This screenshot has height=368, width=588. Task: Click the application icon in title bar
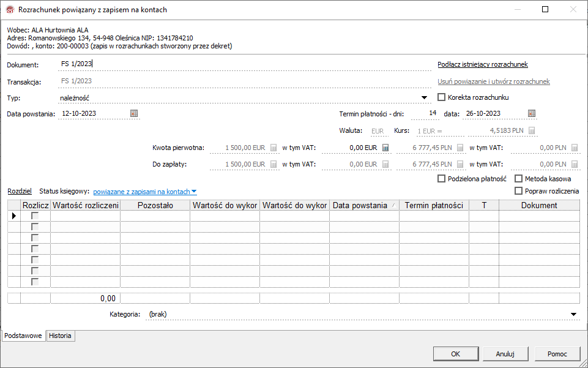click(x=10, y=9)
